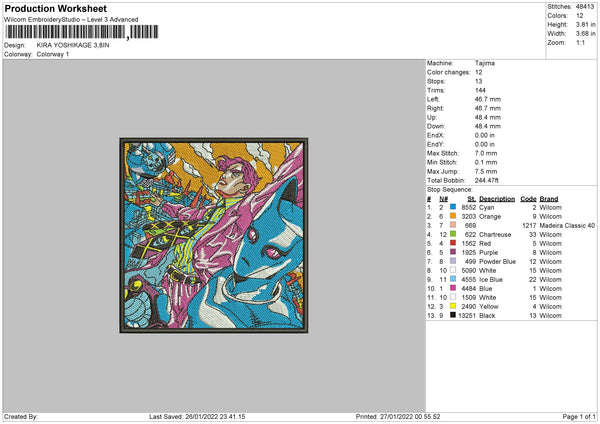Click the Cyan color swatch in stop sequence

point(453,207)
